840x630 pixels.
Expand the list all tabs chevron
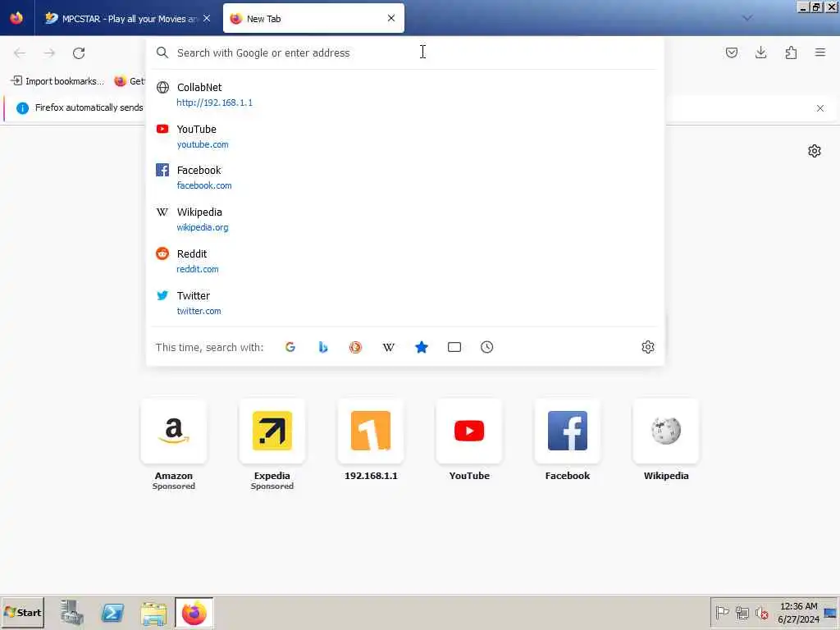pyautogui.click(x=747, y=18)
